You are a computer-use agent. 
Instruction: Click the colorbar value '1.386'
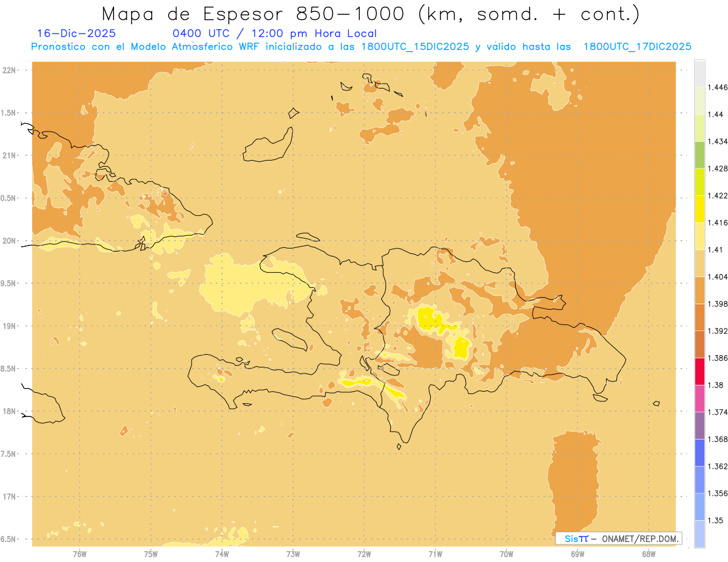718,358
